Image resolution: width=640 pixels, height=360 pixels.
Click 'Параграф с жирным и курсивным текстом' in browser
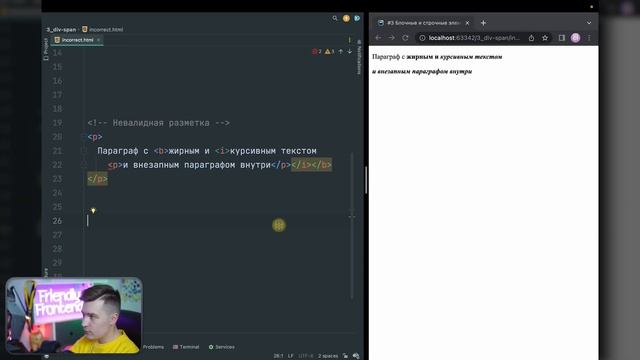pyautogui.click(x=437, y=57)
